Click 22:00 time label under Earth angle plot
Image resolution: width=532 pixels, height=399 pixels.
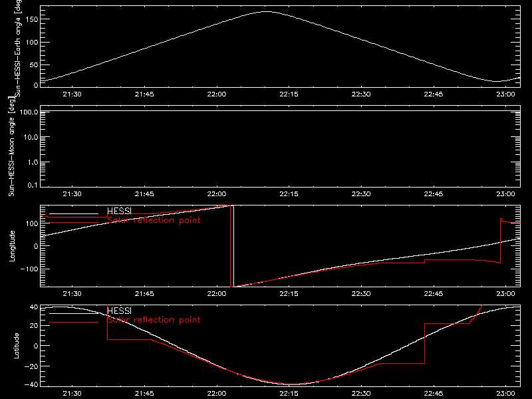tap(217, 94)
